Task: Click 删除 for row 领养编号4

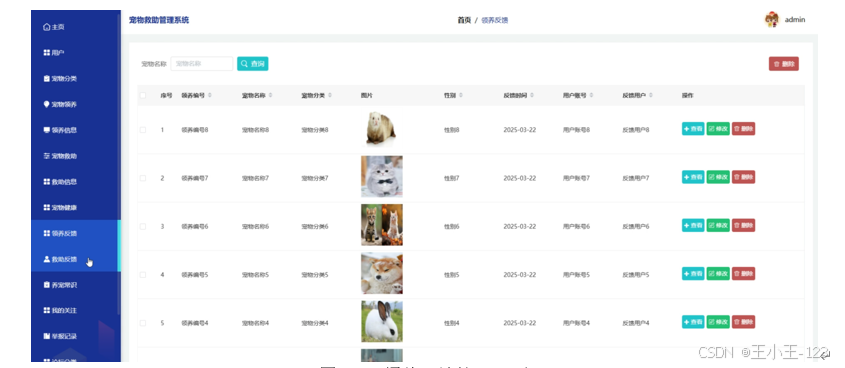Action: point(743,322)
